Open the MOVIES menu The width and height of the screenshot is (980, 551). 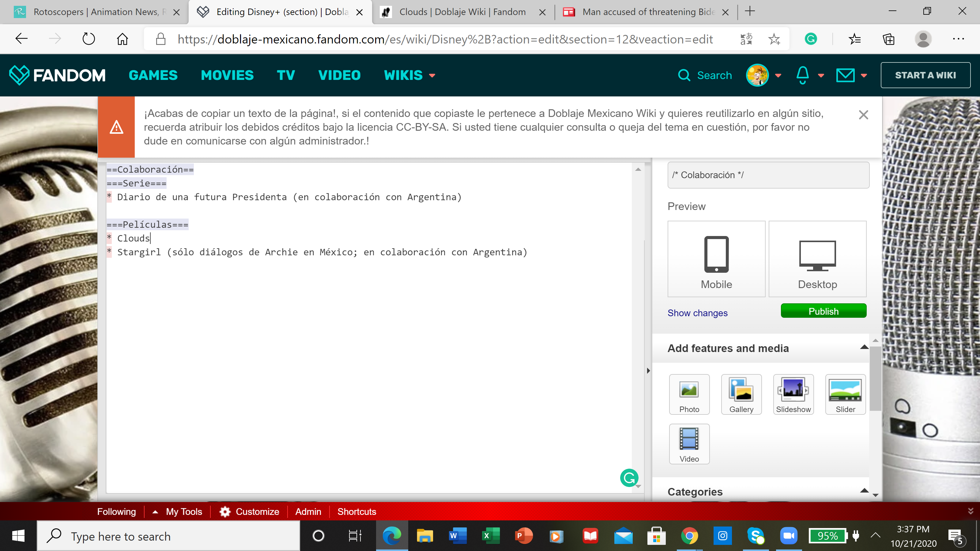tap(227, 75)
